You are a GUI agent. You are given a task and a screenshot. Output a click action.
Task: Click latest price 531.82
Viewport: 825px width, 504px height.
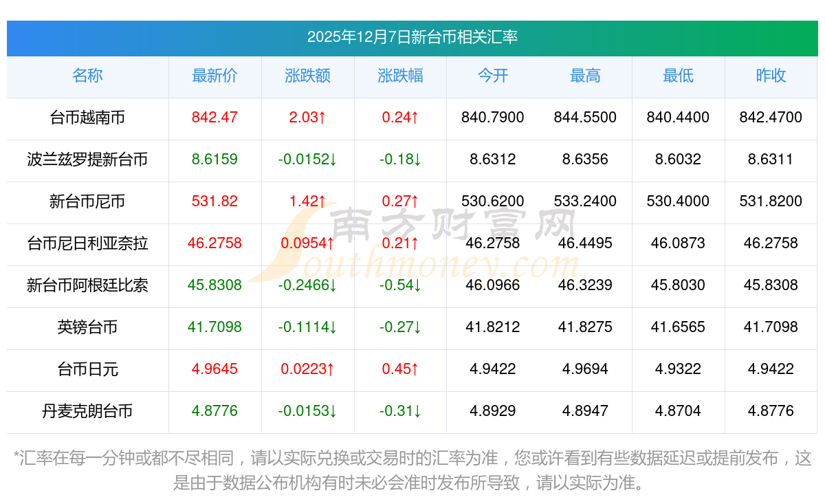[214, 201]
